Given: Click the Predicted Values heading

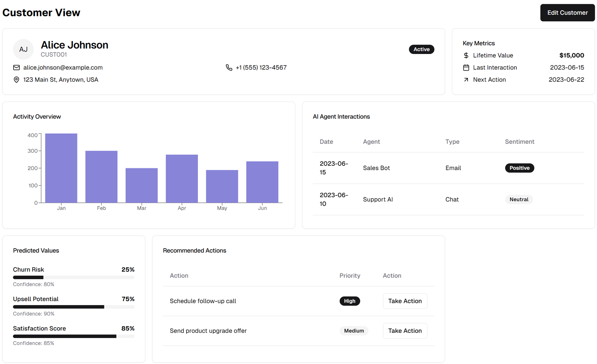Looking at the screenshot, I should pos(36,251).
